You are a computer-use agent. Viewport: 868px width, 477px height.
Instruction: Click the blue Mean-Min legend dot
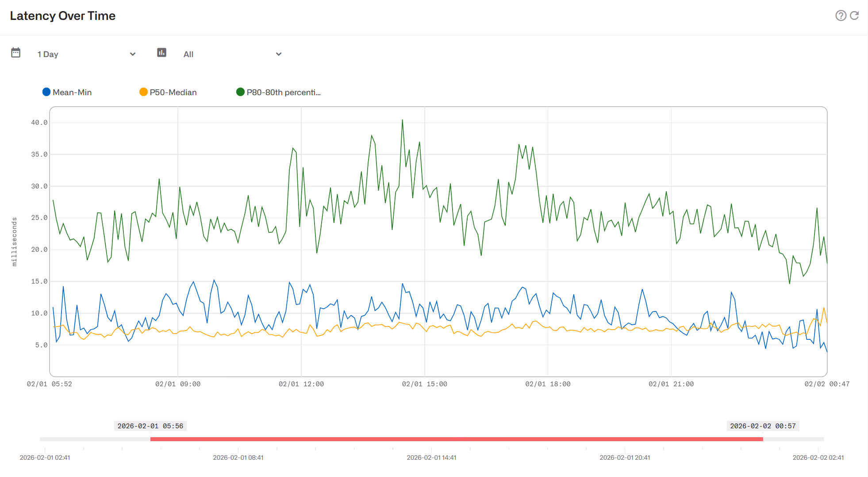[x=46, y=92]
